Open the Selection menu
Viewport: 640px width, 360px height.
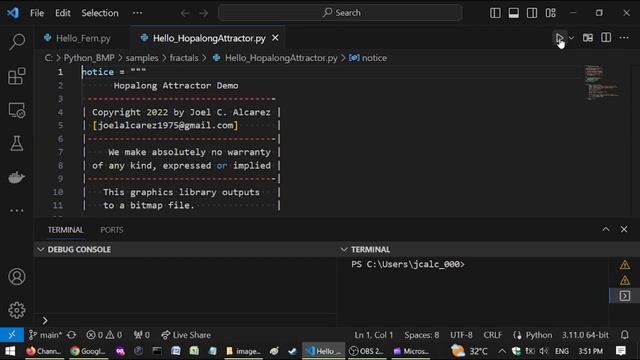(x=100, y=13)
